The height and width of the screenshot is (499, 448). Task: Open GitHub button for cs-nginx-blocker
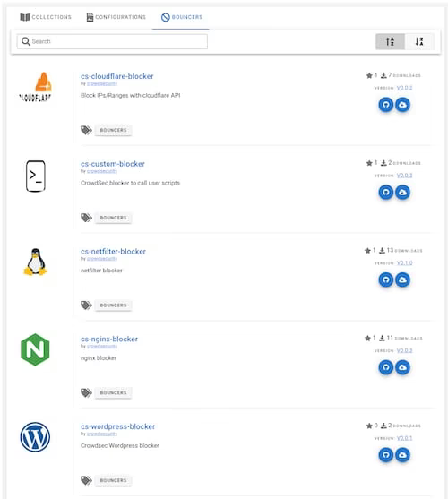386,367
